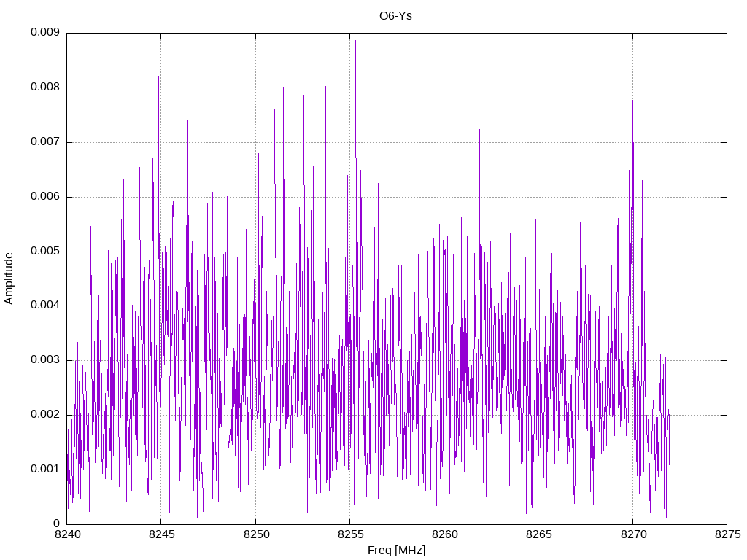The height and width of the screenshot is (560, 747).
Task: Click the x-axis tick label 8250
Action: (256, 534)
